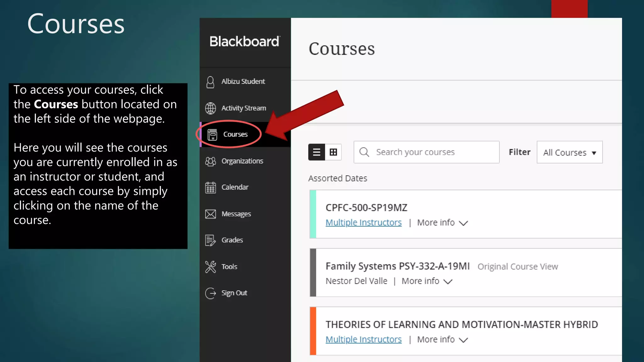Click orange color bar of Theories course
This screenshot has width=644, height=362.
click(313, 331)
